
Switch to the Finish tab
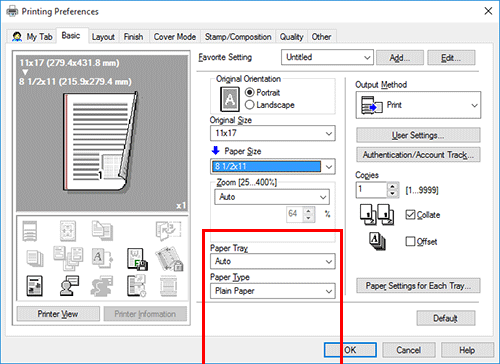click(x=133, y=37)
